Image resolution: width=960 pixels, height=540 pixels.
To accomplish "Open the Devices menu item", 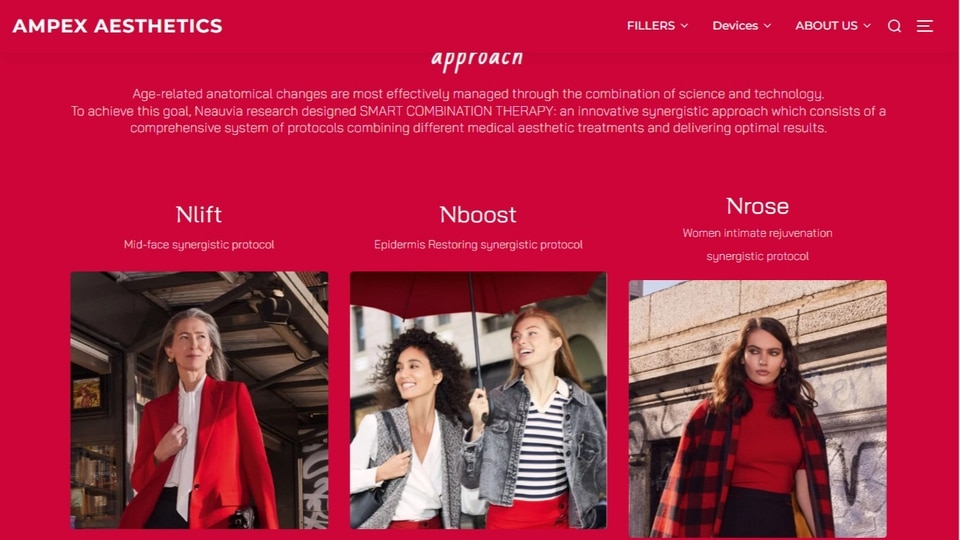I will coord(735,26).
